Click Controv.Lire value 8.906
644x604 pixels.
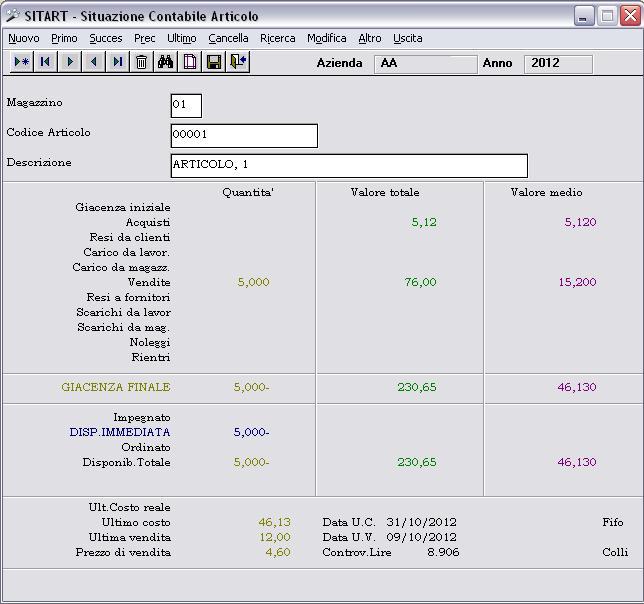(443, 552)
